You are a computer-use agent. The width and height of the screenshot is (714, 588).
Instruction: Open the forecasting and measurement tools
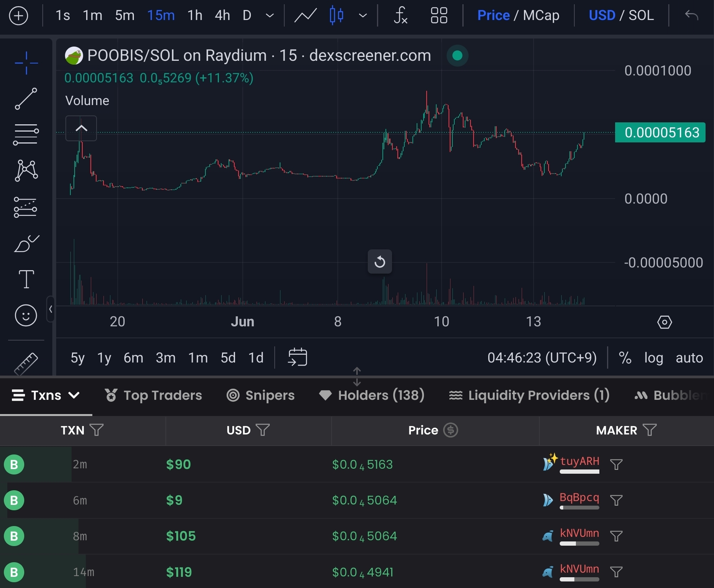click(x=25, y=207)
